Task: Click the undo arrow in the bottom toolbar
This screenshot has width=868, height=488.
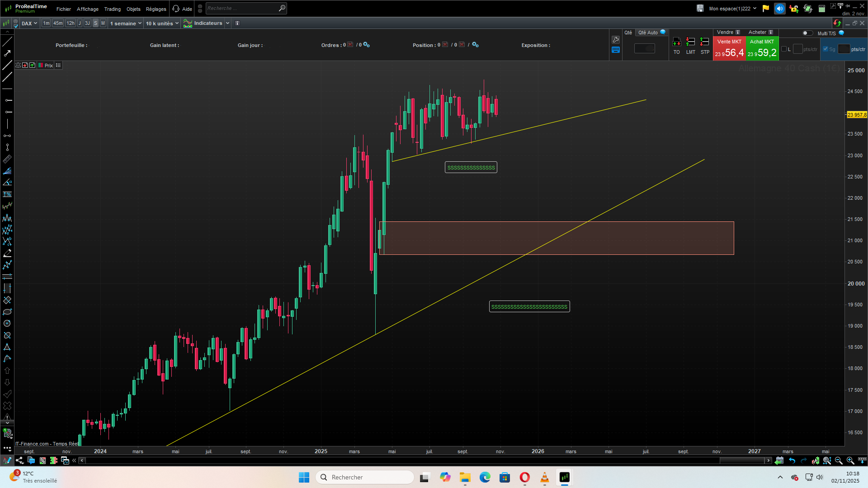Action: pyautogui.click(x=792, y=460)
